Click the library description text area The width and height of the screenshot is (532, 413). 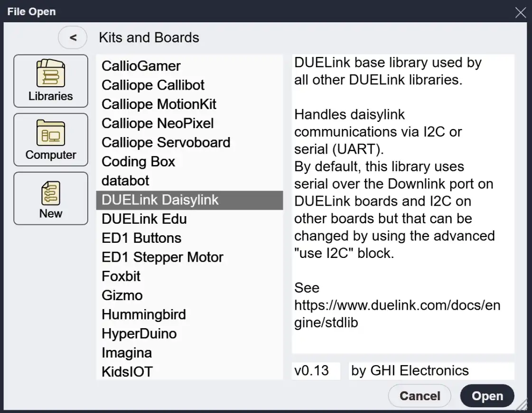[402, 204]
